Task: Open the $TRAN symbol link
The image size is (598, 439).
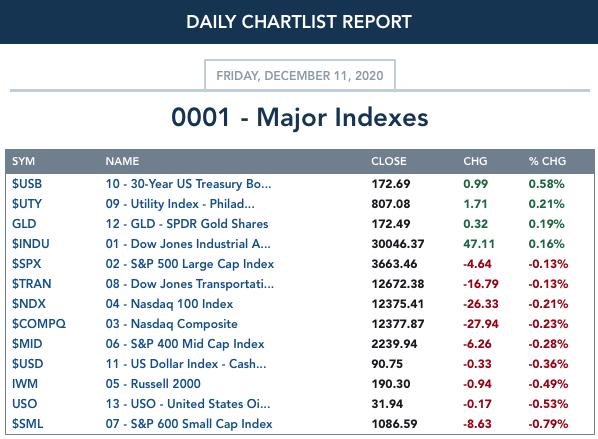Action: click(x=31, y=284)
